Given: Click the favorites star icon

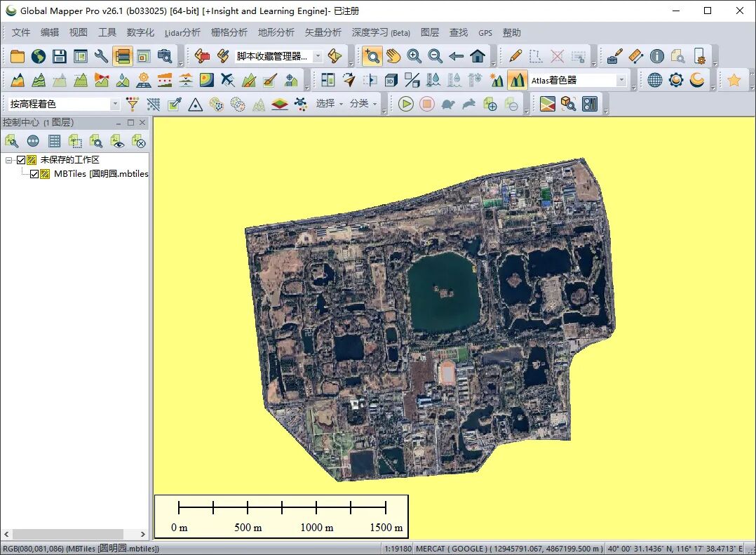Looking at the screenshot, I should point(734,80).
